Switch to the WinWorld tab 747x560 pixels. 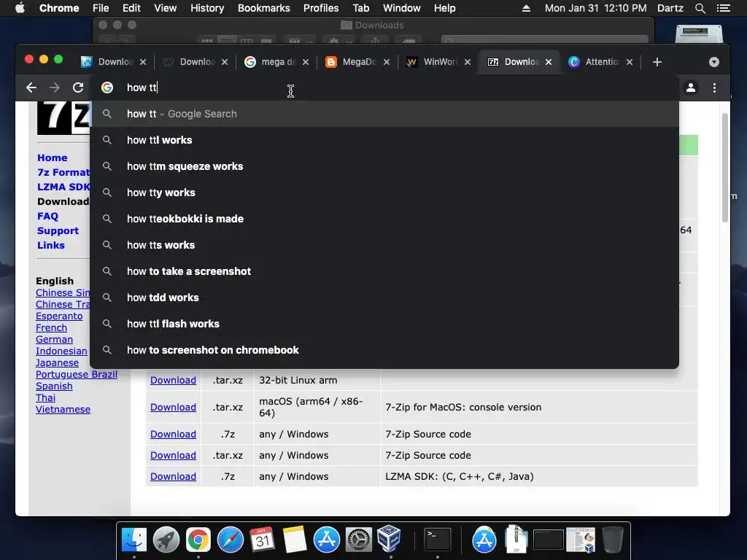point(438,62)
